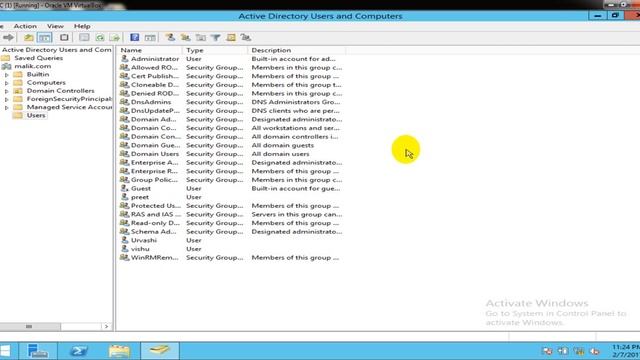Create a new organizational unit toolbar icon
Screen dimensions: 640x360
(x=200, y=38)
